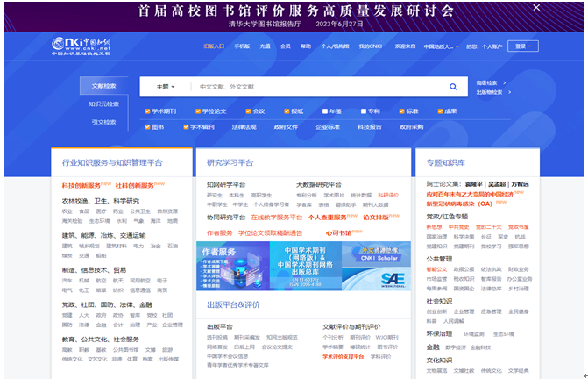
Task: Select the 法律法规 database link
Action: click(244, 127)
